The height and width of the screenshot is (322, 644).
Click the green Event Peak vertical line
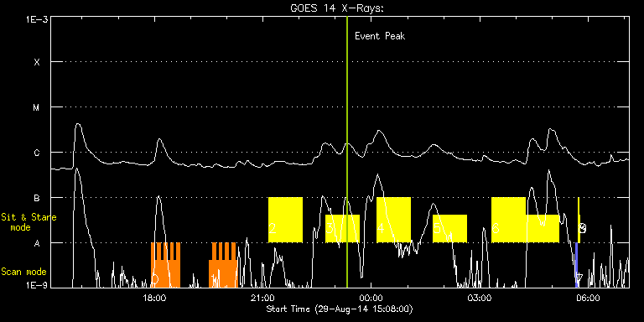[347, 152]
